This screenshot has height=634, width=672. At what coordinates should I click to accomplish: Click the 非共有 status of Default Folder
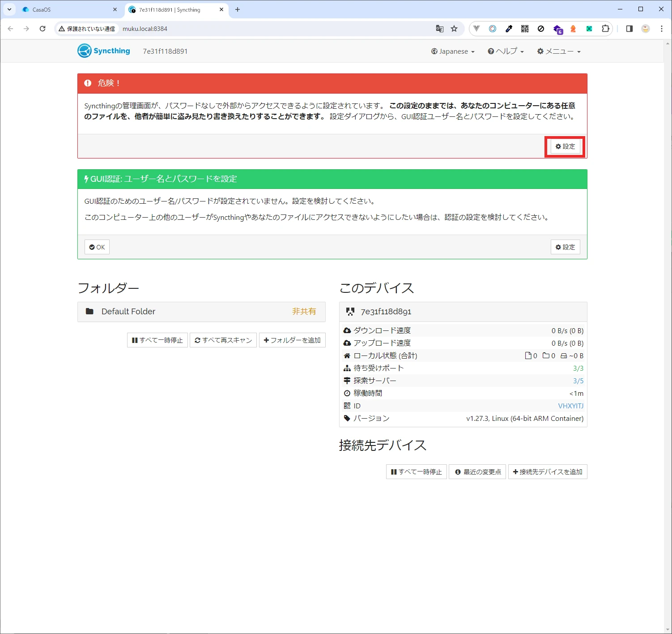point(304,312)
